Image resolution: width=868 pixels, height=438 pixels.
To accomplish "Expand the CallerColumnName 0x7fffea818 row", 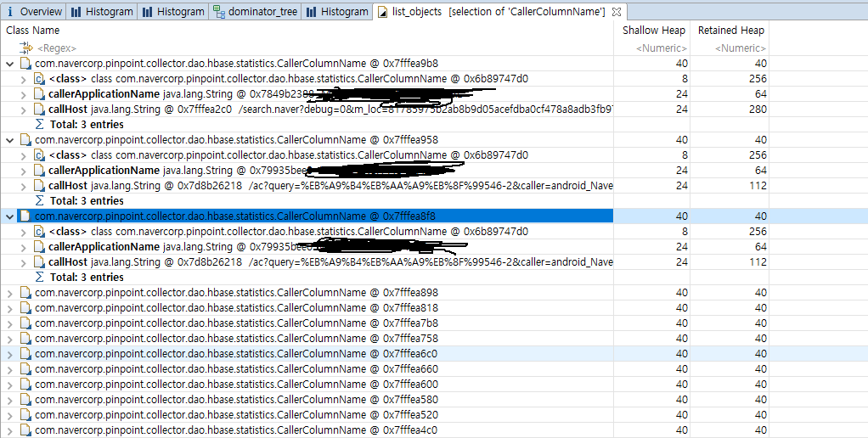I will click(9, 308).
